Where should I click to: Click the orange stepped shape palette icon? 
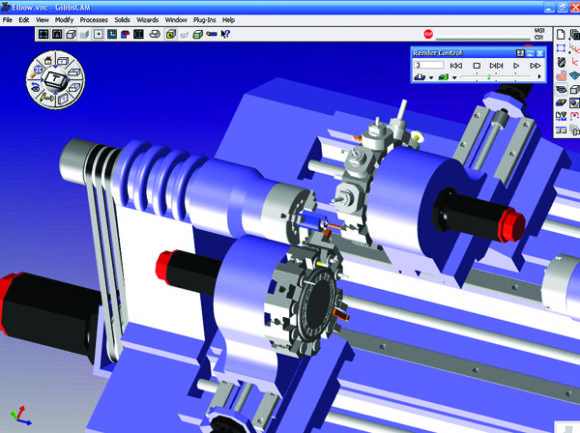coord(561,76)
